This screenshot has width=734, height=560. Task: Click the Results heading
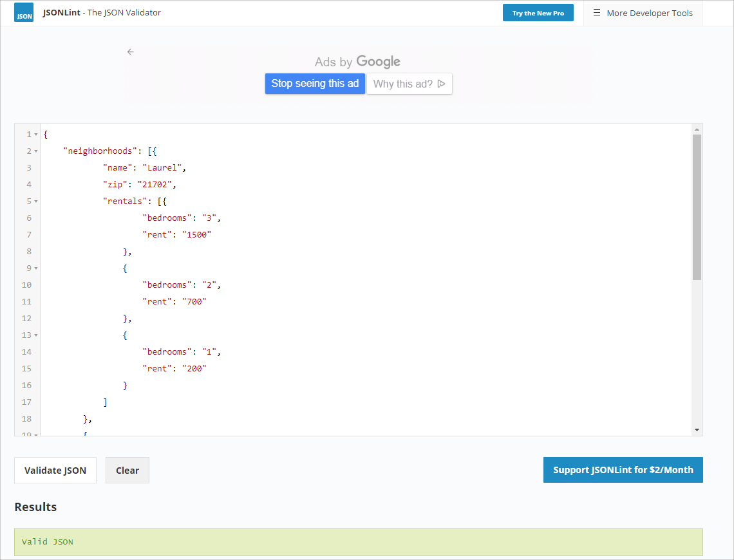(35, 507)
